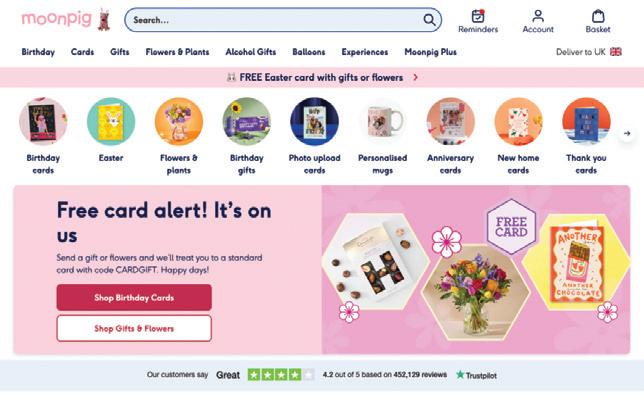Open the Account profile icon
Image resolution: width=644 pixels, height=403 pixels.
tap(538, 16)
